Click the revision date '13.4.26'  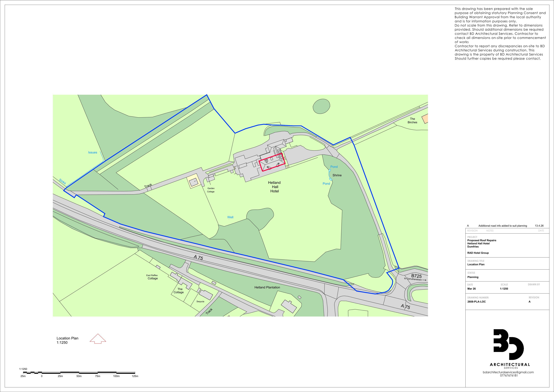pos(539,226)
